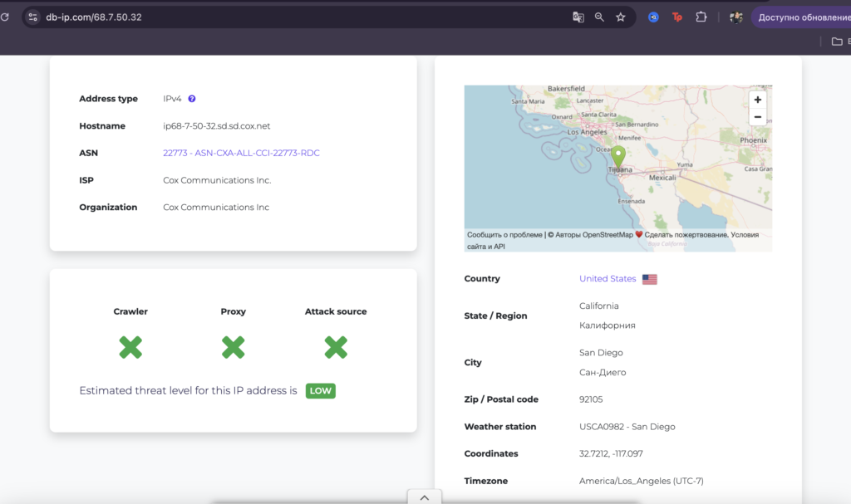
Task: Open the browser profile avatar
Action: [736, 17]
